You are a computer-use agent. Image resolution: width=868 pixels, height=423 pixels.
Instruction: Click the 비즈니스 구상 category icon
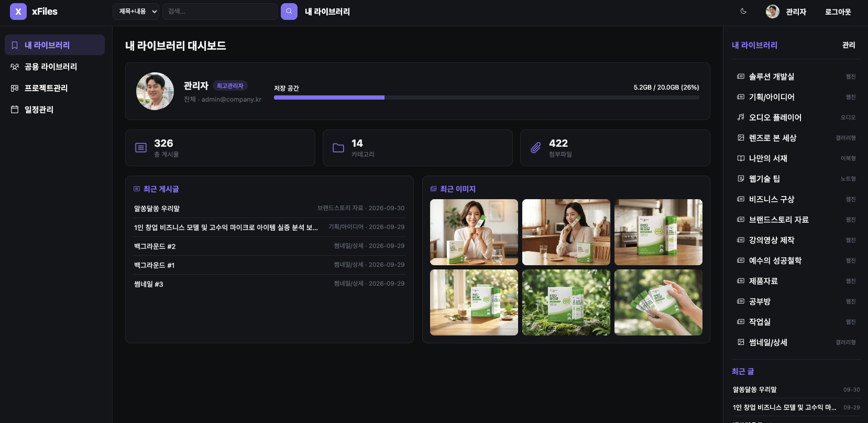(741, 199)
